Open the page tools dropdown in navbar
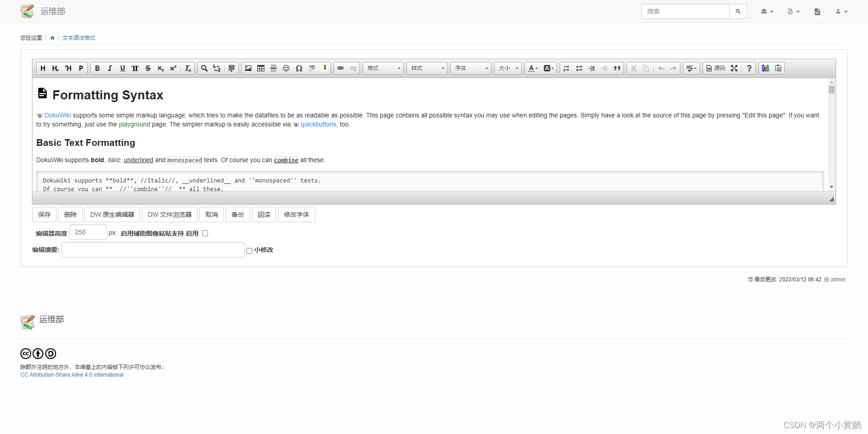Screen dimensions: 868x434 [793, 11]
